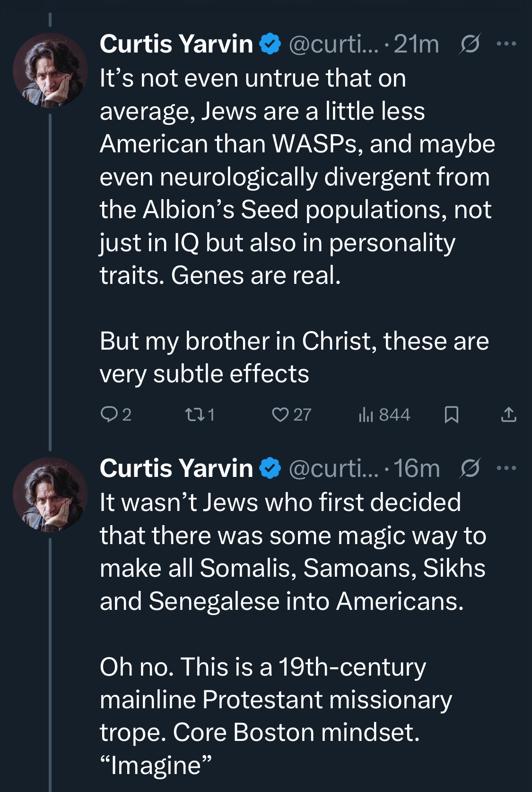Screen dimensions: 532x792
Task: Open profile picture on the second tweet
Action: click(50, 494)
